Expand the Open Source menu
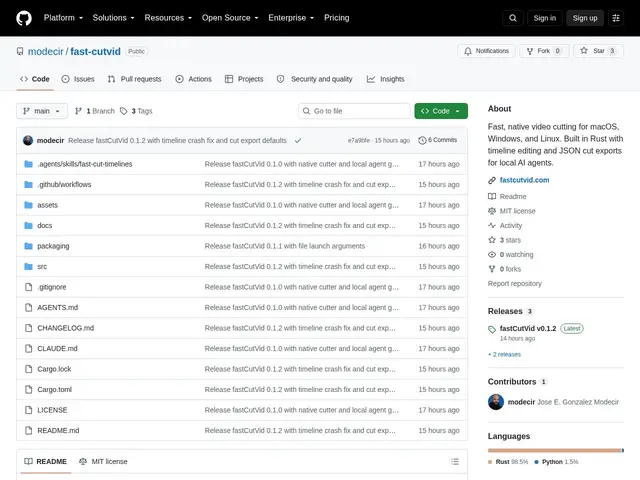This screenshot has height=480, width=640. click(230, 18)
